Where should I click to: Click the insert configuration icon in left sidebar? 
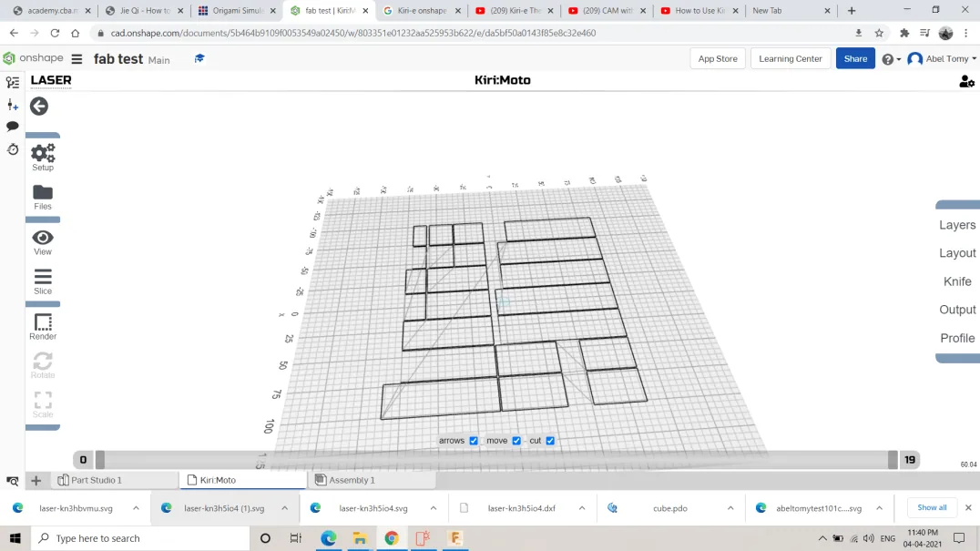pos(13,105)
